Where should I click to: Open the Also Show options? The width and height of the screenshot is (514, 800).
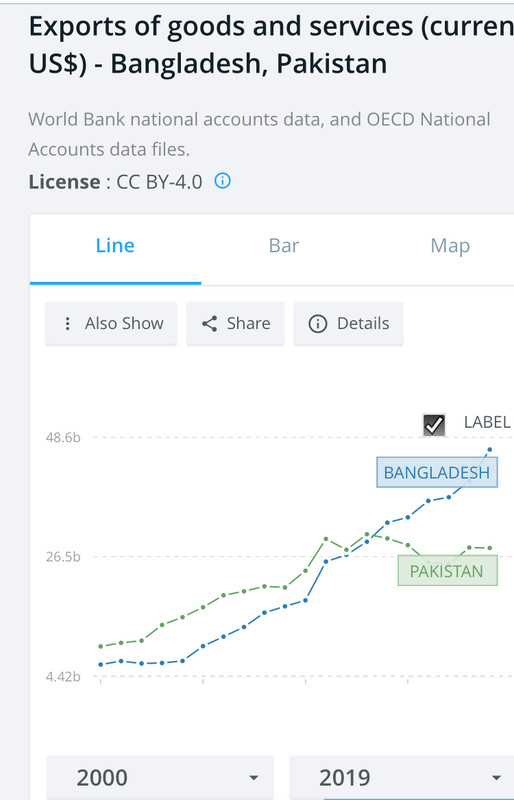click(x=111, y=323)
